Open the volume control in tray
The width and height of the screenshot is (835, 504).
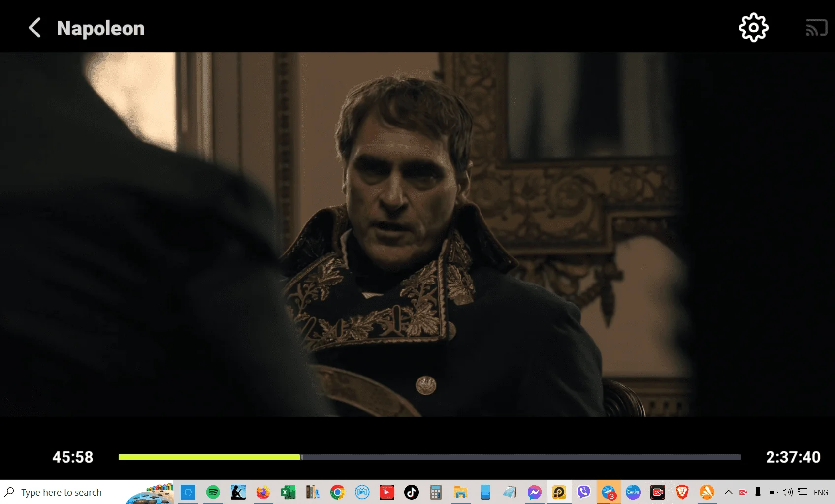click(x=788, y=492)
